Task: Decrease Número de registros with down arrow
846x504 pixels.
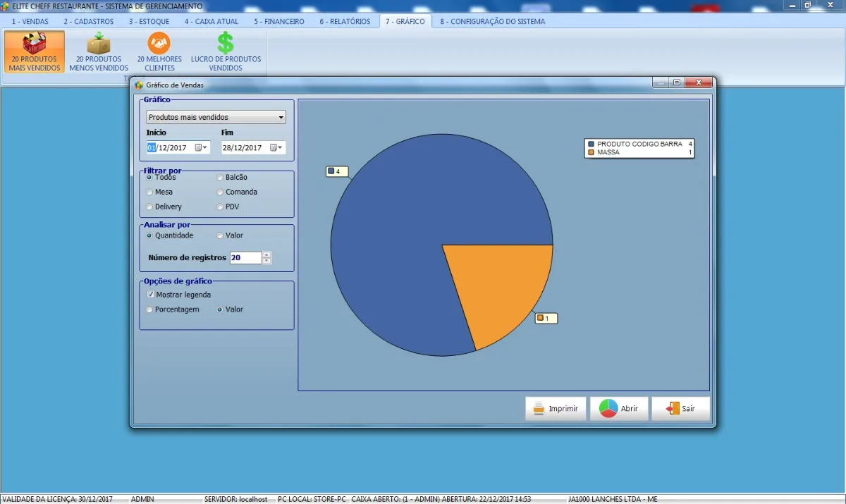Action: (266, 261)
